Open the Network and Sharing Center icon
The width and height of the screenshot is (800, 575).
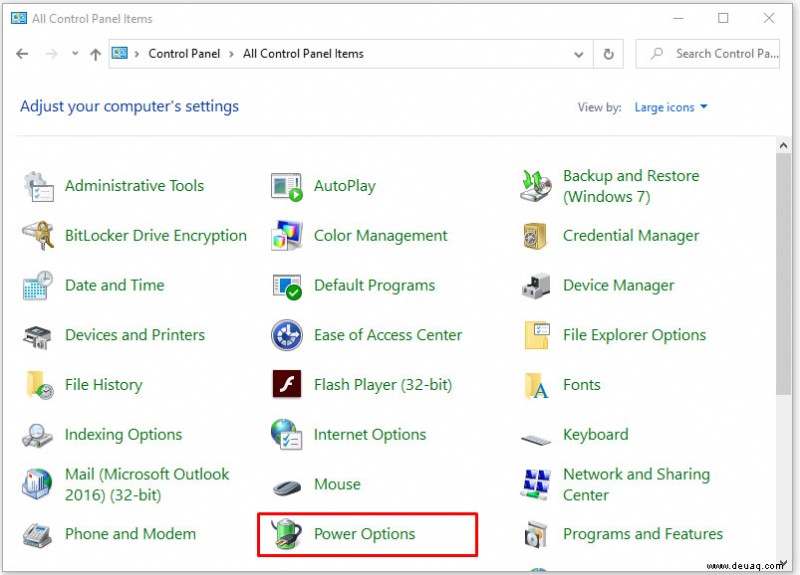[536, 484]
